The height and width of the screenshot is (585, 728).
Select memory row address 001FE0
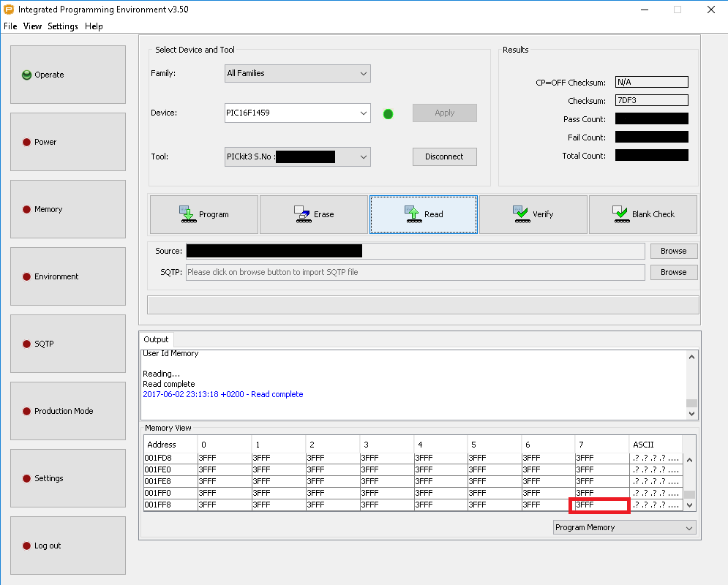(x=413, y=469)
